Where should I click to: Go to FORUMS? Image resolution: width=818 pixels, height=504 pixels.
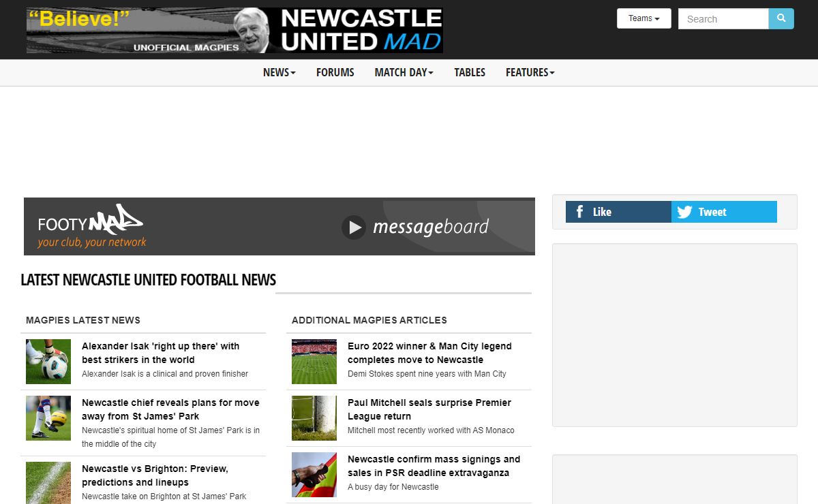coord(335,72)
